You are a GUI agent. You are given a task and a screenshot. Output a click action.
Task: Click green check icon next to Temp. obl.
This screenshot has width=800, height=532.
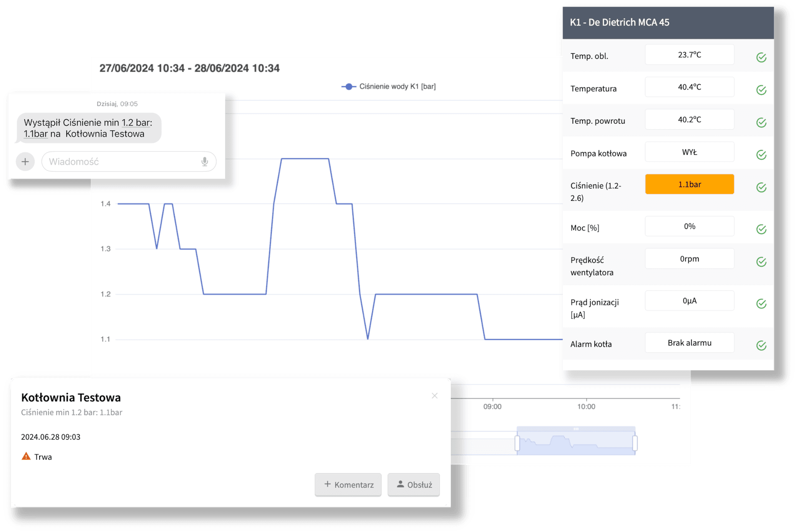[x=761, y=57]
